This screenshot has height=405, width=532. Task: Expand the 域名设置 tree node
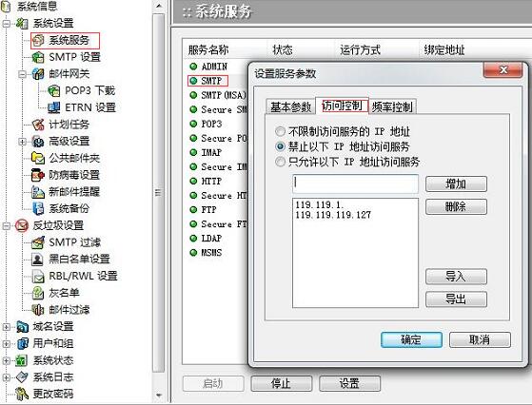click(x=6, y=327)
